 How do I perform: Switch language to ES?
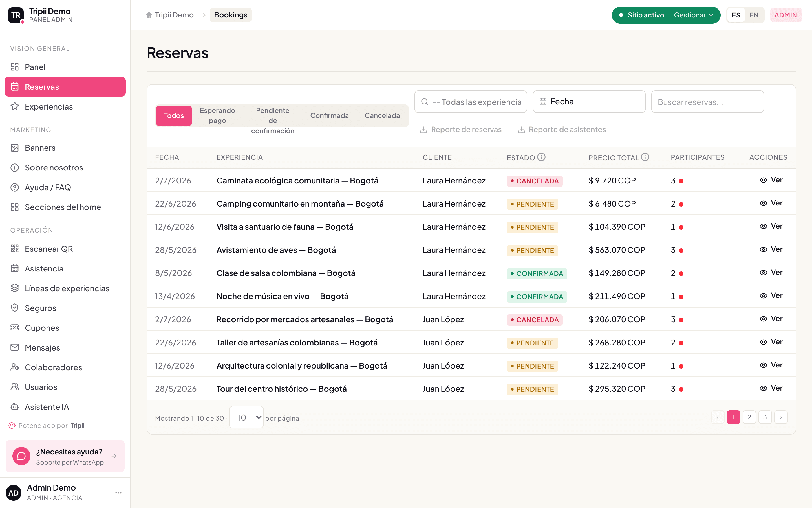coord(736,15)
